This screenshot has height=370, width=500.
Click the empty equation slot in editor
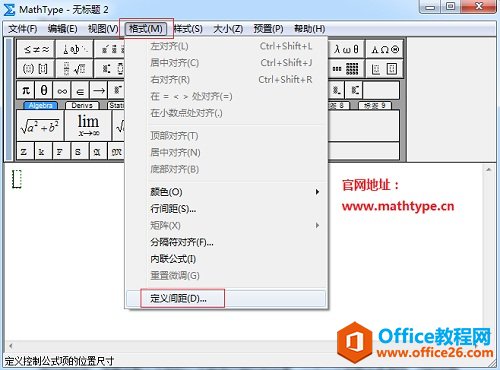pyautogui.click(x=17, y=179)
